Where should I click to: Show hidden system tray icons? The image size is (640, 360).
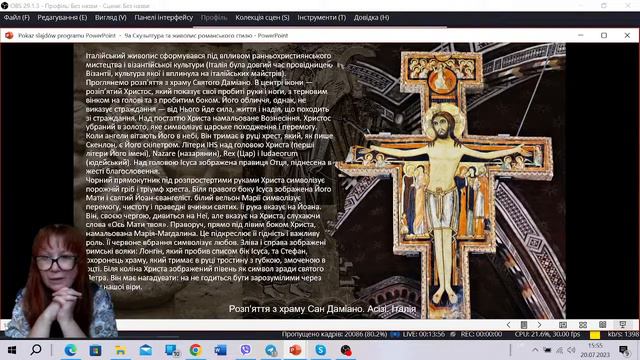pyautogui.click(x=535, y=350)
